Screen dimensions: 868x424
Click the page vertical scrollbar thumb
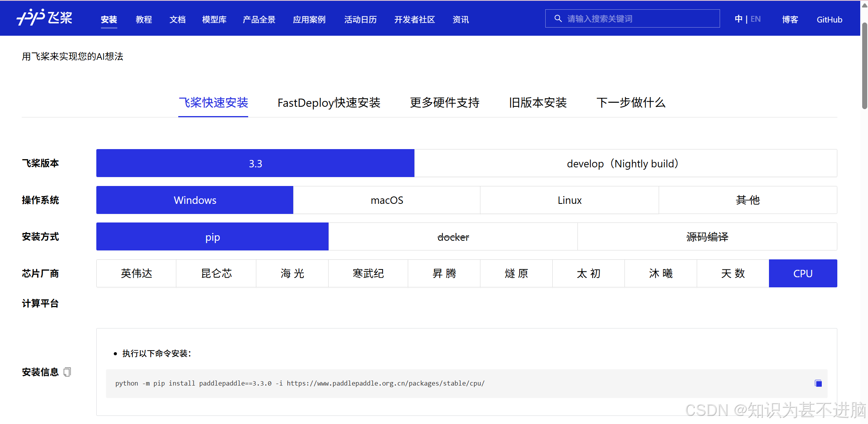coord(864,66)
